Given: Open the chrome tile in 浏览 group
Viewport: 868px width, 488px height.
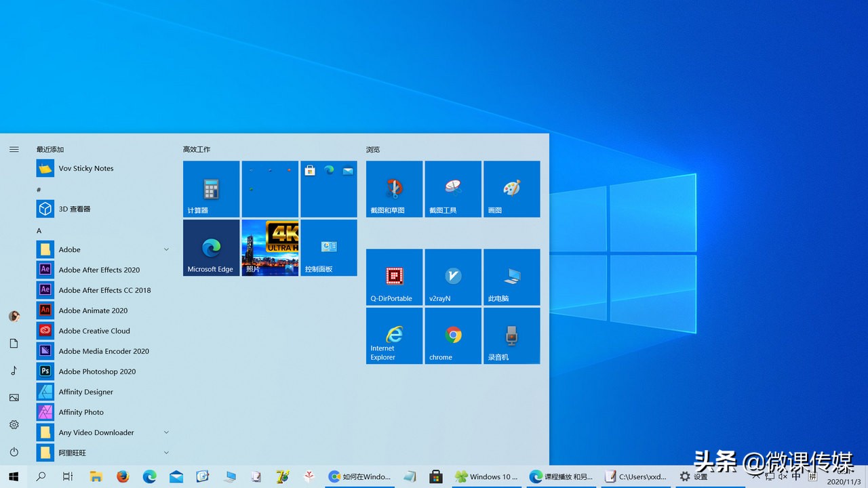Looking at the screenshot, I should tap(452, 335).
